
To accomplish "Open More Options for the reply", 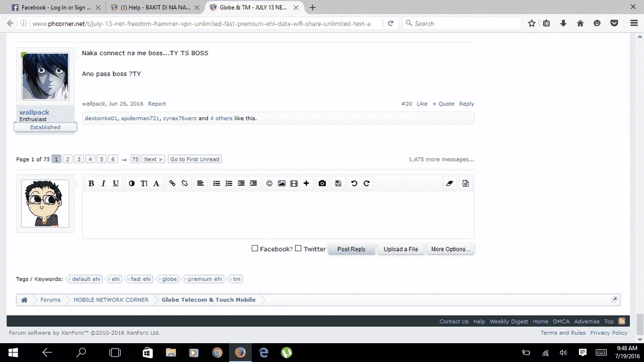I will pyautogui.click(x=451, y=249).
